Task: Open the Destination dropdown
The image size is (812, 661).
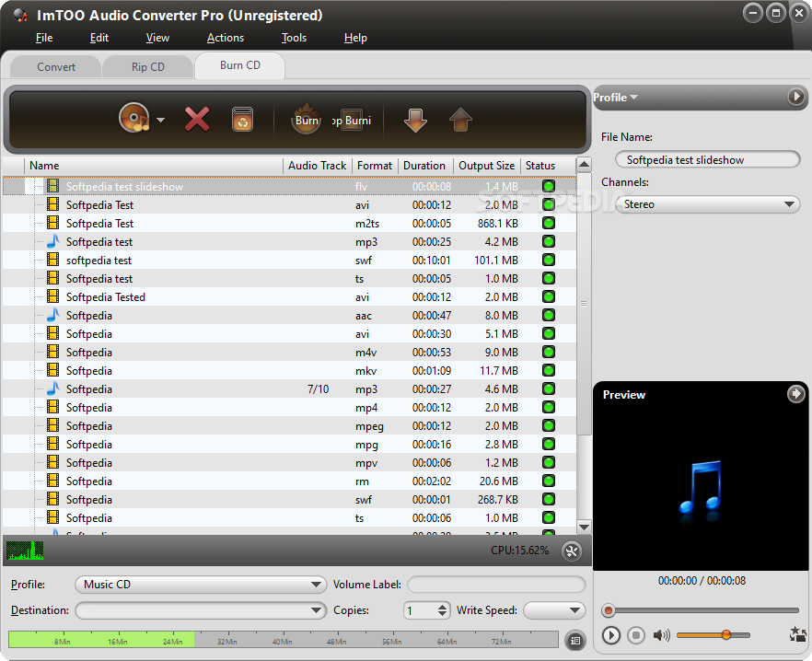Action: pyautogui.click(x=201, y=610)
